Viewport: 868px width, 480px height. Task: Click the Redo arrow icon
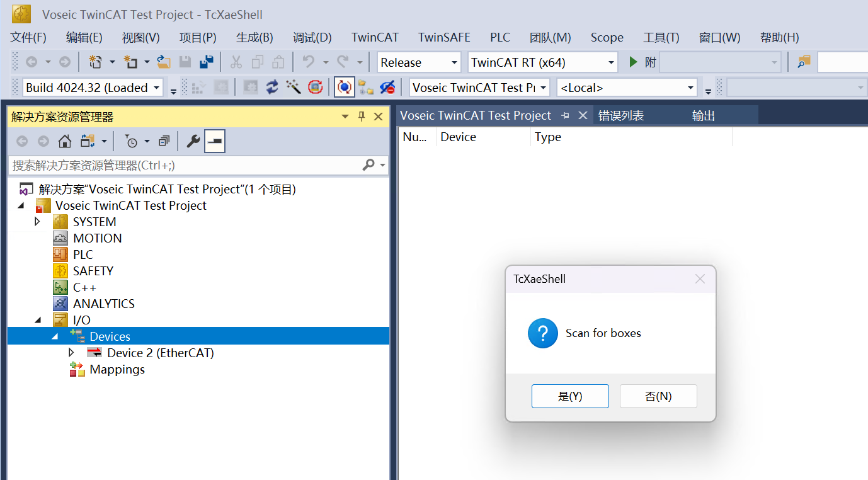click(x=343, y=62)
